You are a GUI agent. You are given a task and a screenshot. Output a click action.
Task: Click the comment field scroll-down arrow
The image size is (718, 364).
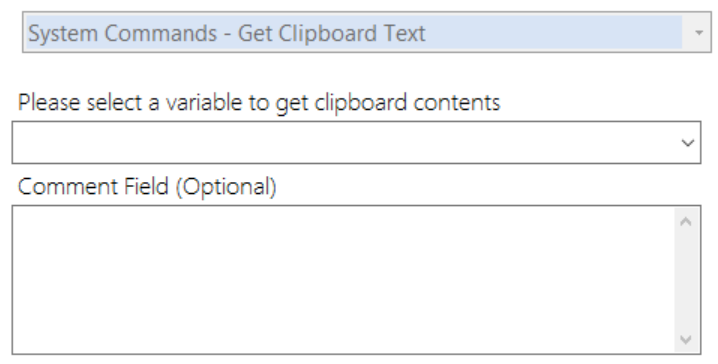tap(686, 339)
